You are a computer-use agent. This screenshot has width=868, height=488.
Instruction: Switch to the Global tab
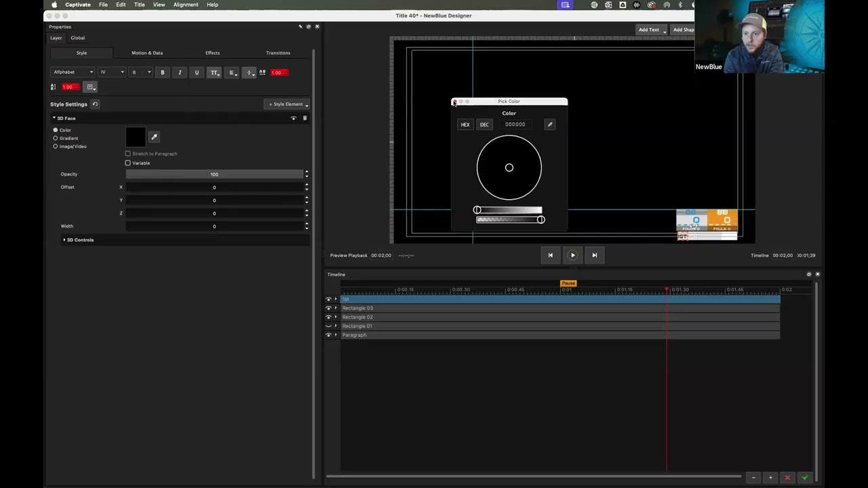[78, 38]
